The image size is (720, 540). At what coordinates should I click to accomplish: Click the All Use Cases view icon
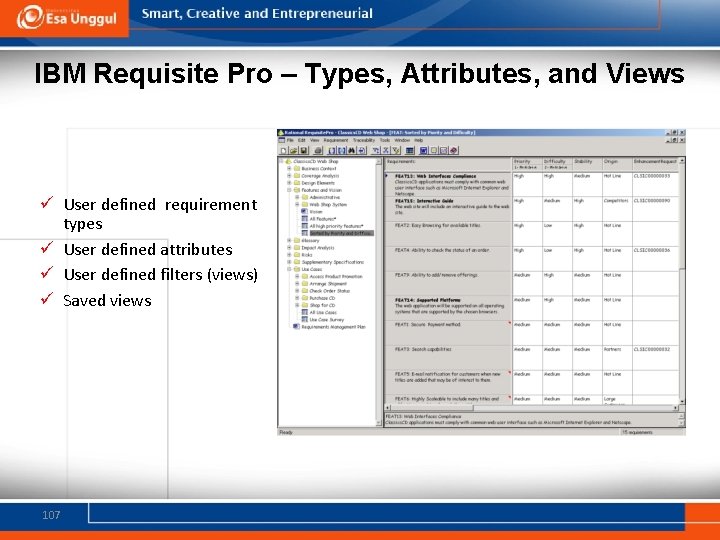tap(304, 312)
